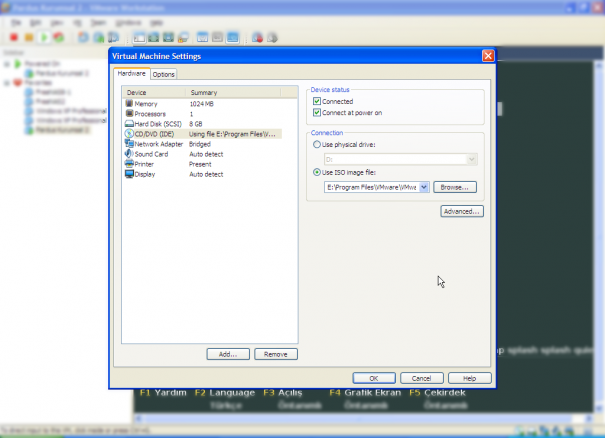This screenshot has width=605, height=438.
Task: Select the Bridged summary value
Action: (200, 144)
